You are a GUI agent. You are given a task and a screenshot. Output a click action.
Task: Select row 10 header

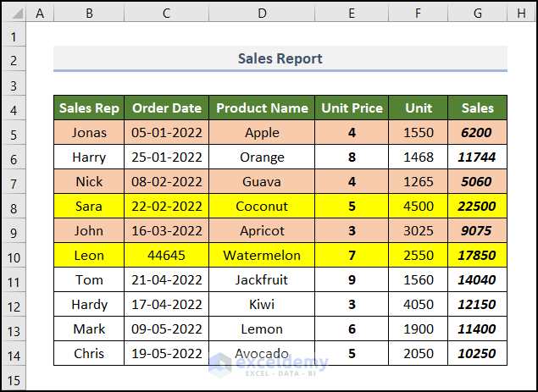pyautogui.click(x=14, y=256)
